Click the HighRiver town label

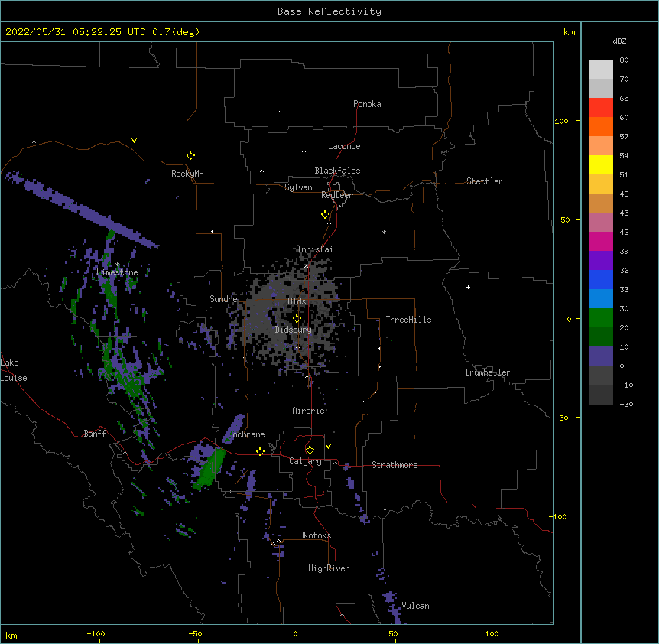(x=329, y=568)
